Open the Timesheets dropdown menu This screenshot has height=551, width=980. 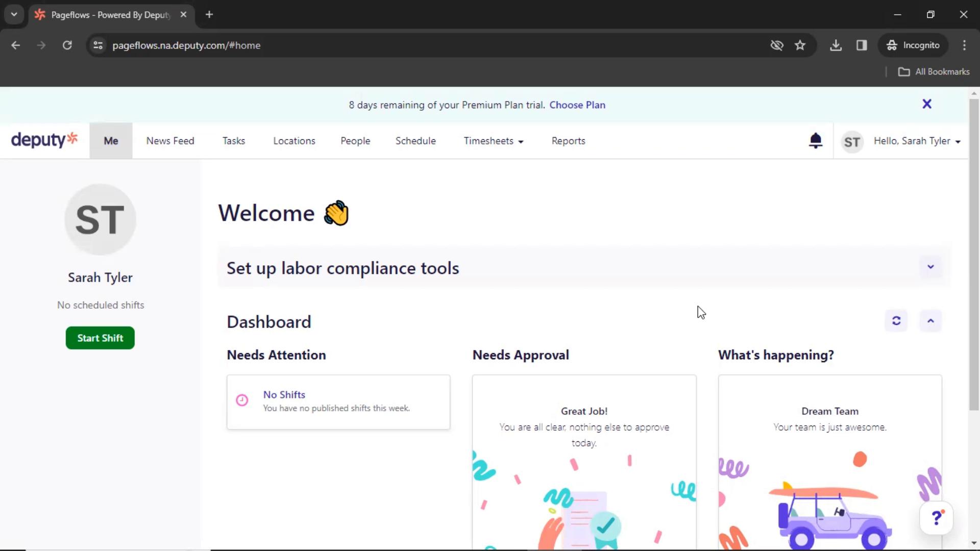pyautogui.click(x=494, y=141)
